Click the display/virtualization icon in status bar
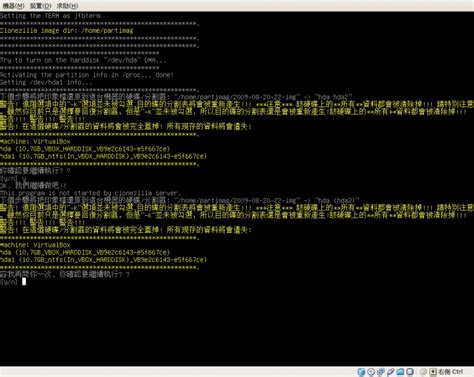The height and width of the screenshot is (377, 474). click(410, 372)
